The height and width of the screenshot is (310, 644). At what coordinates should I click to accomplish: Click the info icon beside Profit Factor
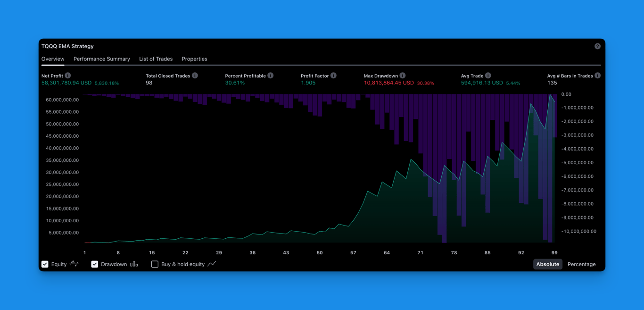333,75
